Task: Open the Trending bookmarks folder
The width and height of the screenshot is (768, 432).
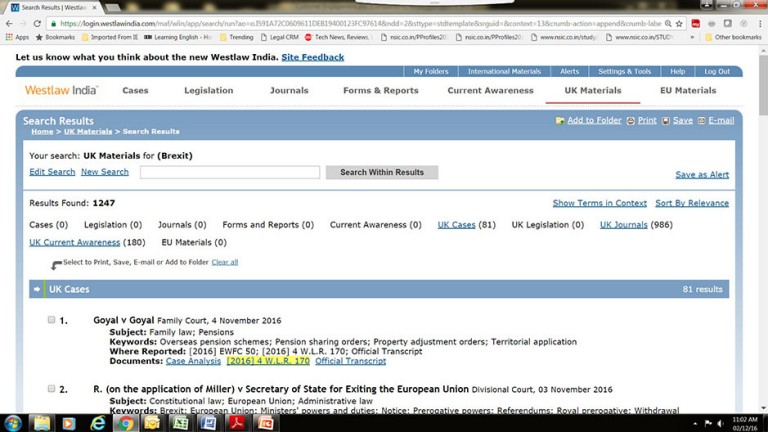Action: pos(237,37)
